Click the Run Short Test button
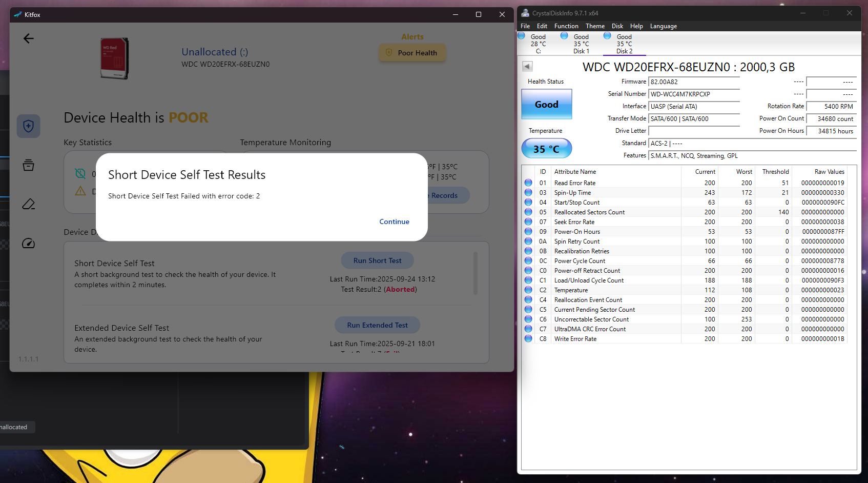The width and height of the screenshot is (868, 483). pos(377,260)
